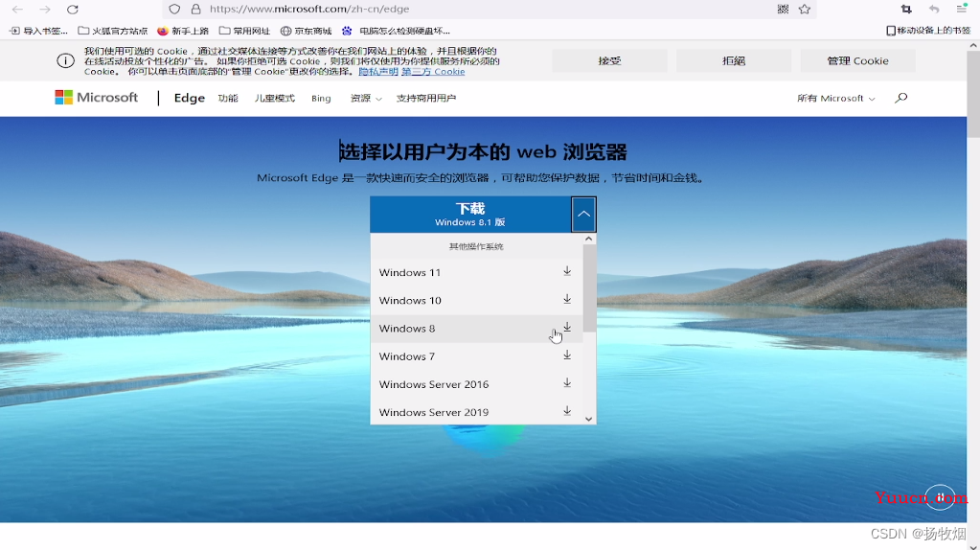This screenshot has width=980, height=550.
Task: Select Windows 11 in the OS list
Action: 476,272
